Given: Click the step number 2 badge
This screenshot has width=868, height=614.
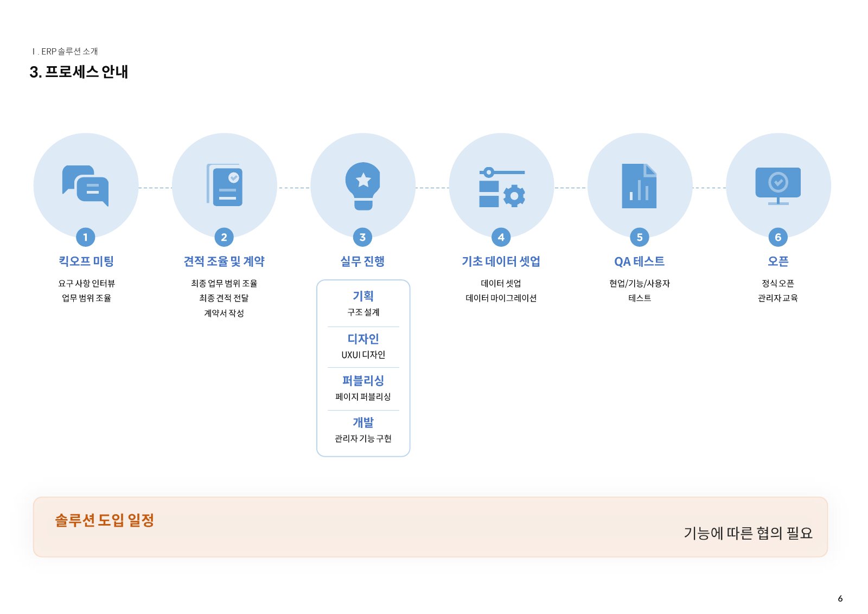Looking at the screenshot, I should coord(224,237).
